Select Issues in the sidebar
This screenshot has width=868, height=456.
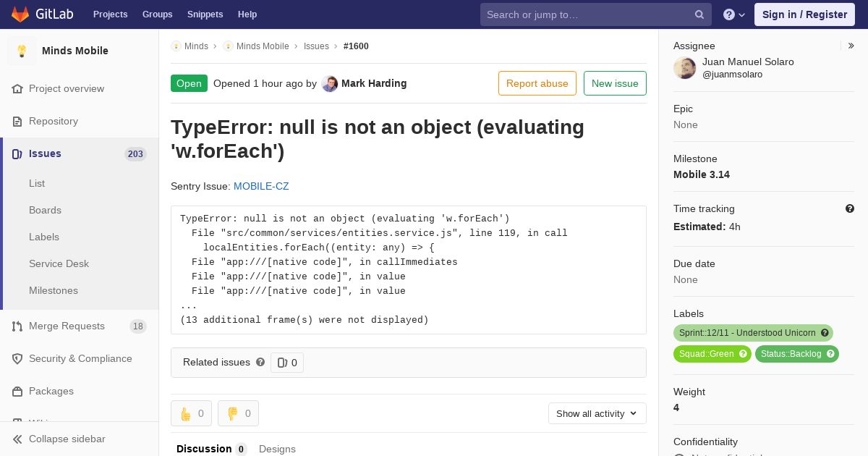click(x=45, y=153)
